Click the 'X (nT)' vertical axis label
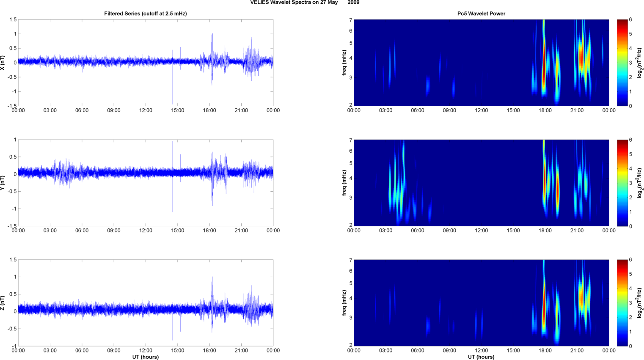 coord(3,63)
